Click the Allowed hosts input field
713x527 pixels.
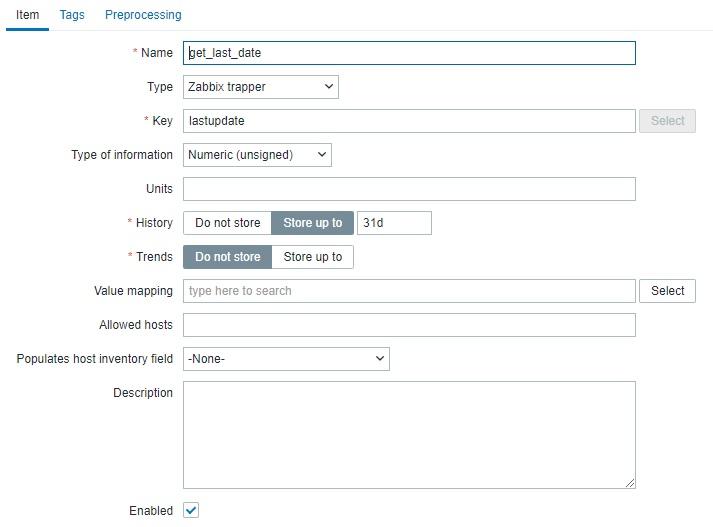[x=409, y=325]
